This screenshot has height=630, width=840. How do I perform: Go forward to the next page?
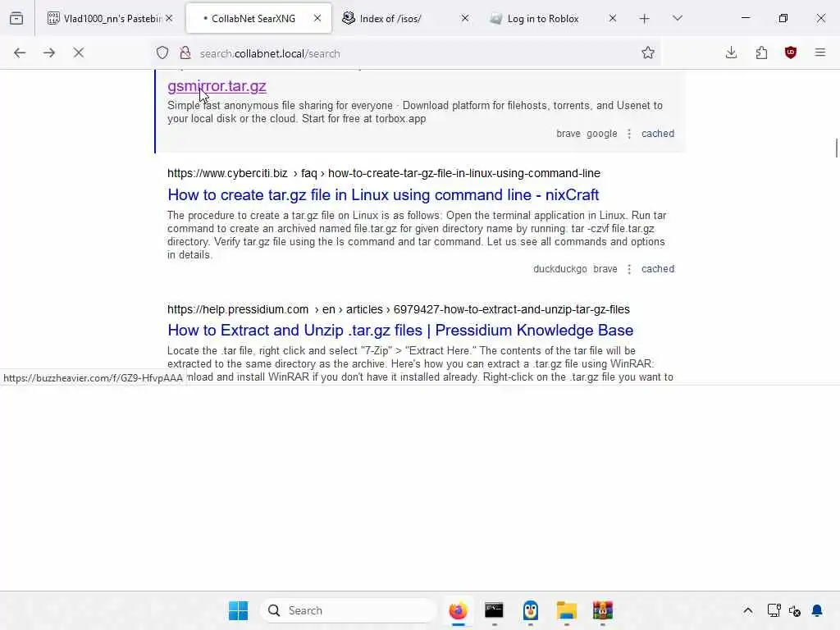click(49, 52)
